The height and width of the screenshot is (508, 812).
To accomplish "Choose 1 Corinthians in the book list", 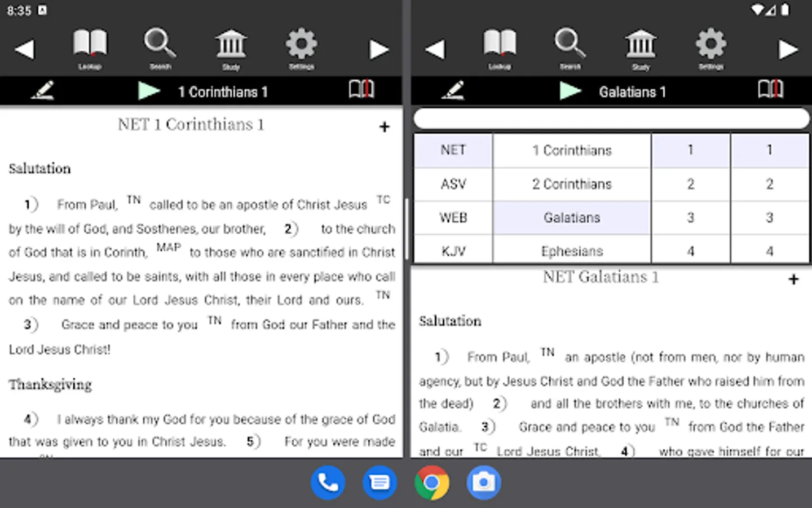I will [x=572, y=150].
